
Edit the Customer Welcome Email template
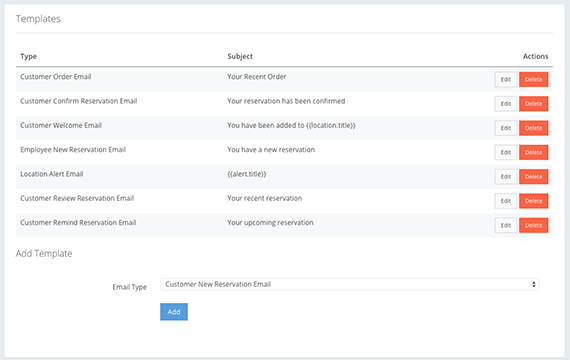506,128
